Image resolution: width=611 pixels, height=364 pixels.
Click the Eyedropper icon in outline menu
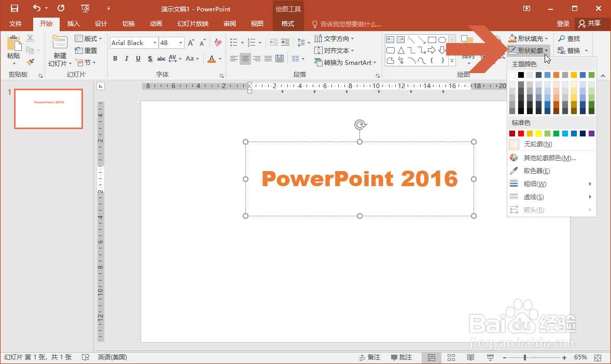click(x=514, y=171)
